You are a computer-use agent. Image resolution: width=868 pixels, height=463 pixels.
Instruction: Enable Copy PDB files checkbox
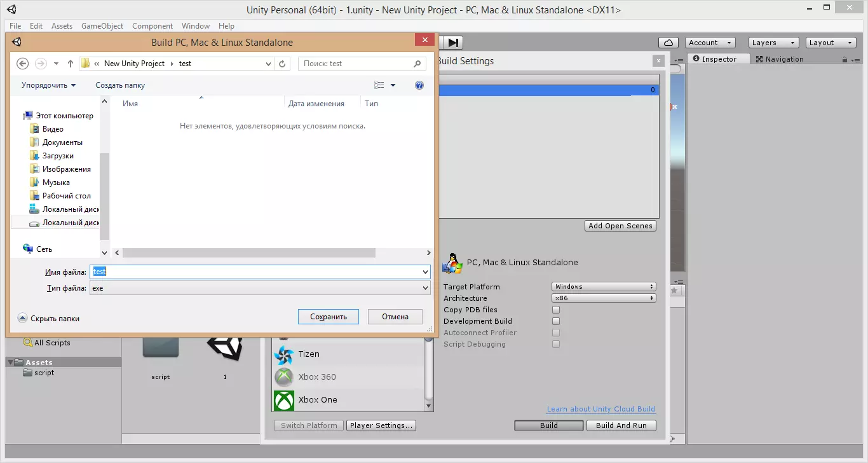[x=556, y=310]
